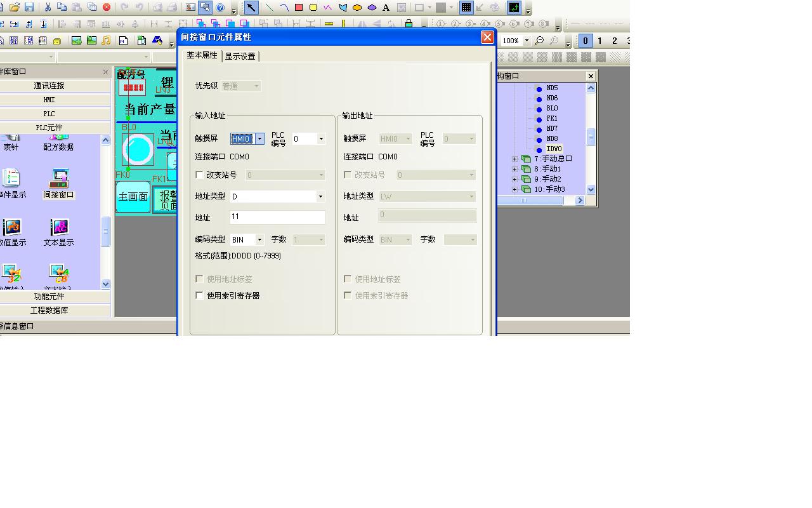Open the 功能元件 panel section
Image resolution: width=812 pixels, height=508 pixels.
pyautogui.click(x=49, y=297)
